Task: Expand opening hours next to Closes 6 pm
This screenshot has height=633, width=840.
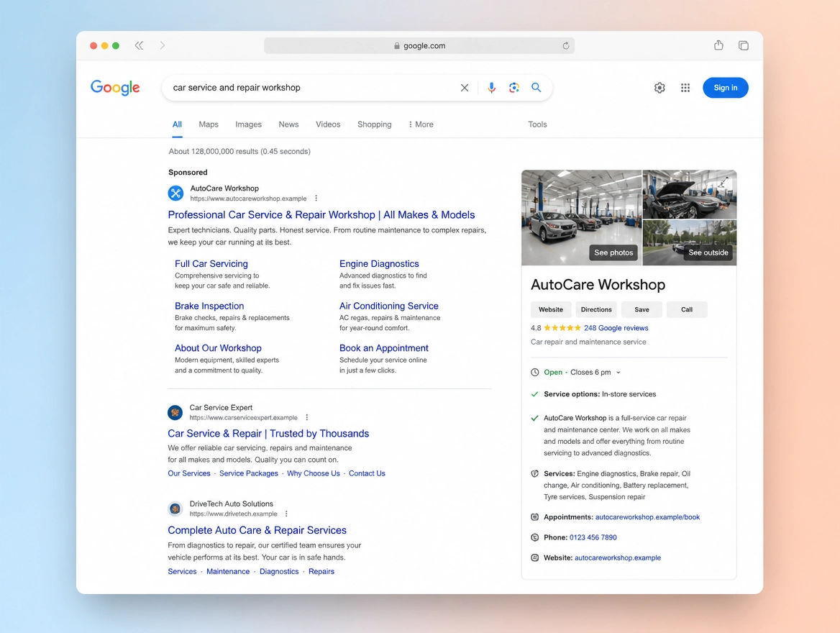Action: pos(618,373)
